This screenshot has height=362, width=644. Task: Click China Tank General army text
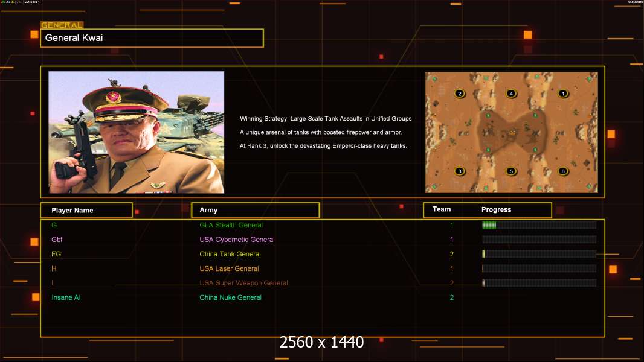point(230,254)
